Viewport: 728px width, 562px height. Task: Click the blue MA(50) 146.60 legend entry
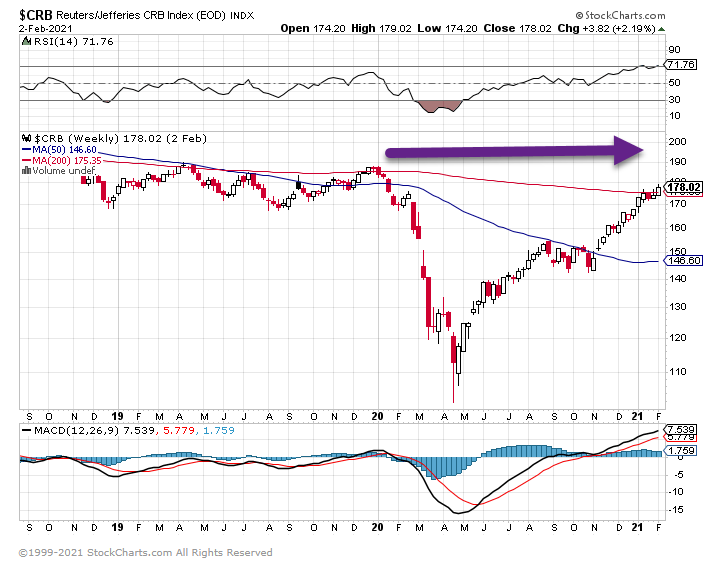(x=59, y=150)
